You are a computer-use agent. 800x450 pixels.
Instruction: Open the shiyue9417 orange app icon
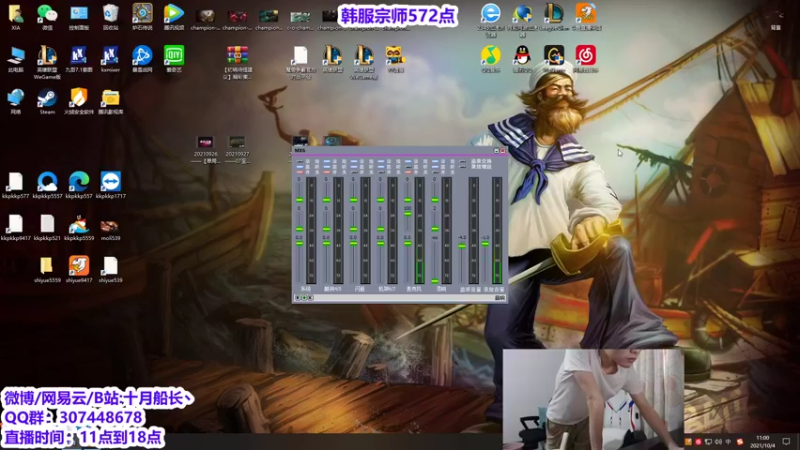pyautogui.click(x=79, y=269)
